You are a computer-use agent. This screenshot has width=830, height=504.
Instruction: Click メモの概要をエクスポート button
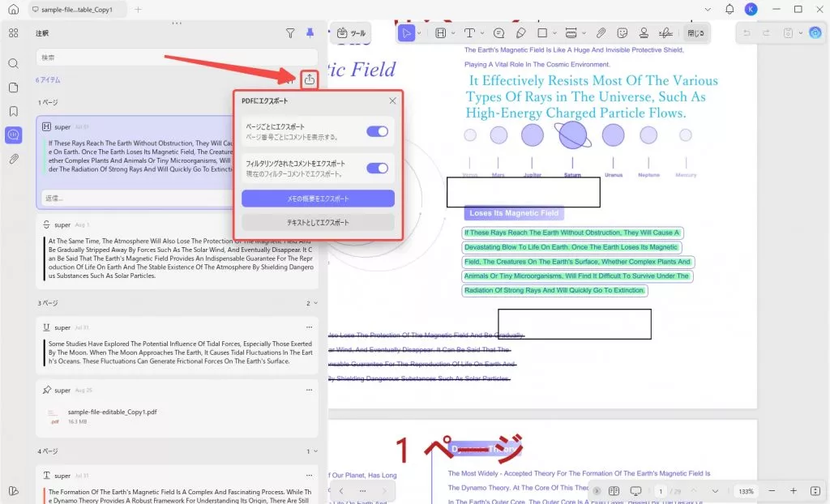[x=318, y=199]
